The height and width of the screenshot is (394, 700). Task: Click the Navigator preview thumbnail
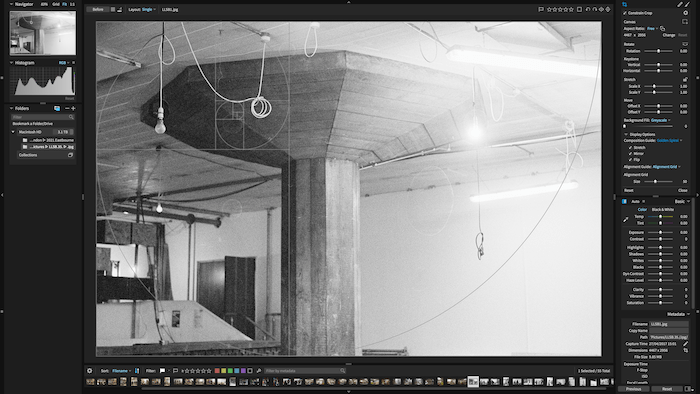(43, 33)
